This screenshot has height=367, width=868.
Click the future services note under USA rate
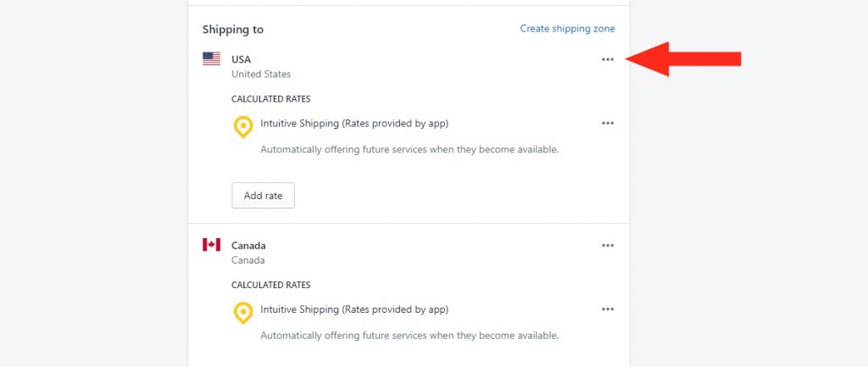tap(409, 149)
